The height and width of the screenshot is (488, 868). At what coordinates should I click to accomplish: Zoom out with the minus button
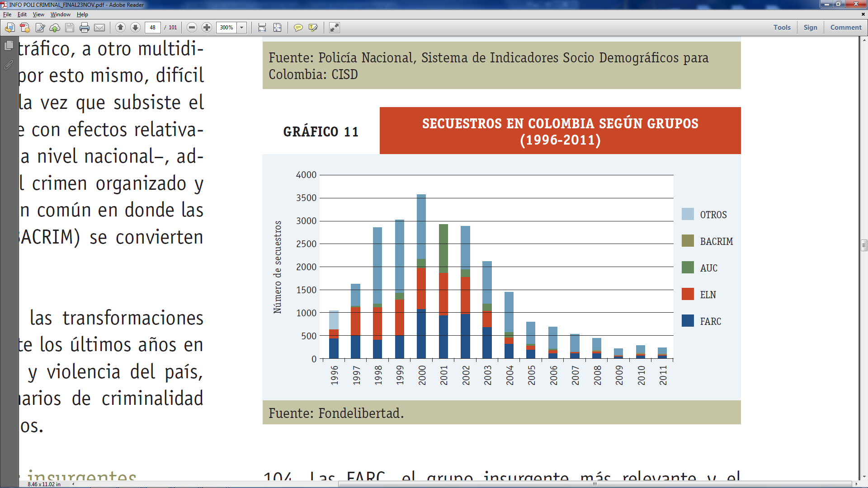(192, 28)
